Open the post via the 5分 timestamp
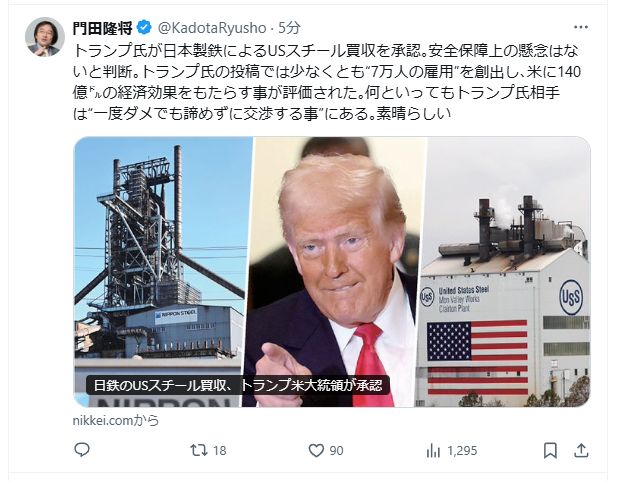This screenshot has height=481, width=636. coord(289,28)
